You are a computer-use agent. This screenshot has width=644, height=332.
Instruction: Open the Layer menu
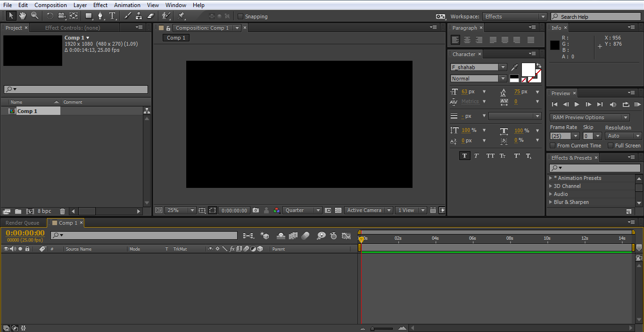click(80, 5)
